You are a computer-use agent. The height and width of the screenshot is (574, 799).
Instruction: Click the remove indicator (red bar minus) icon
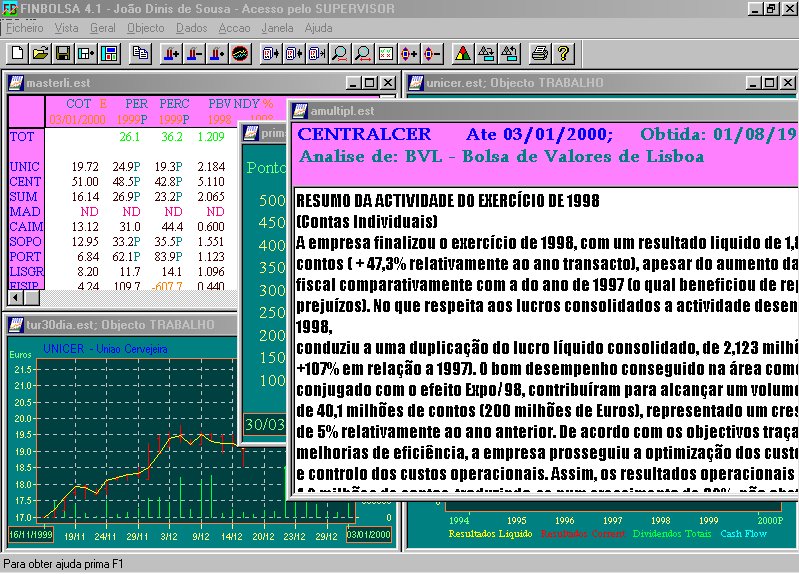[x=195, y=53]
